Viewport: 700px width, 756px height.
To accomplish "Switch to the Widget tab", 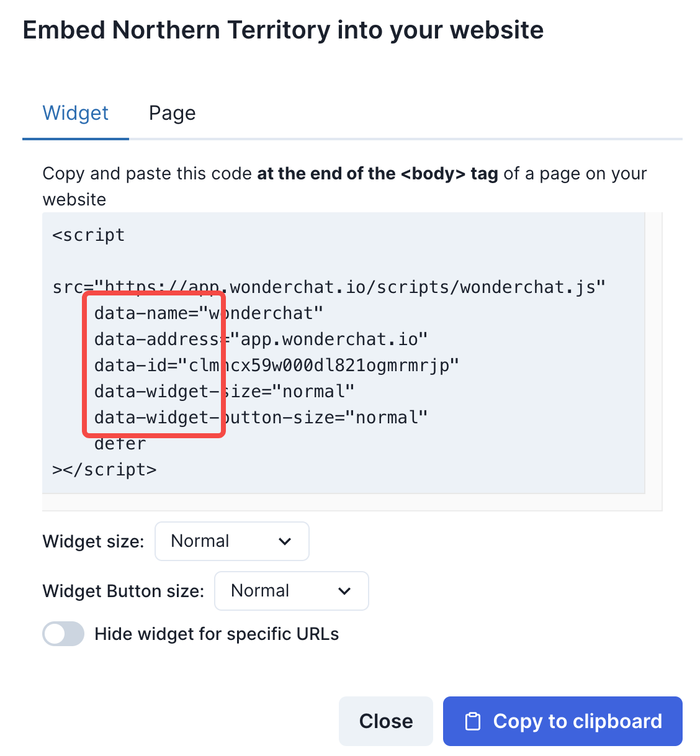I will point(75,113).
